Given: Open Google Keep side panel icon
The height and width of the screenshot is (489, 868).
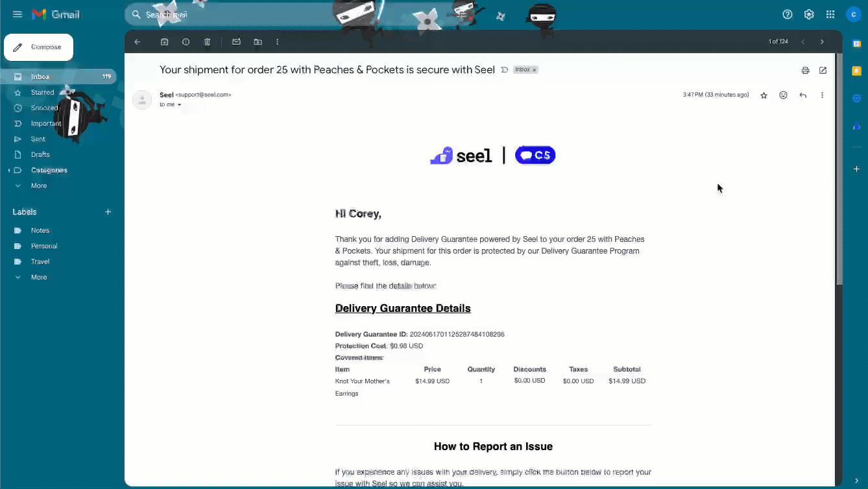Looking at the screenshot, I should 856,71.
